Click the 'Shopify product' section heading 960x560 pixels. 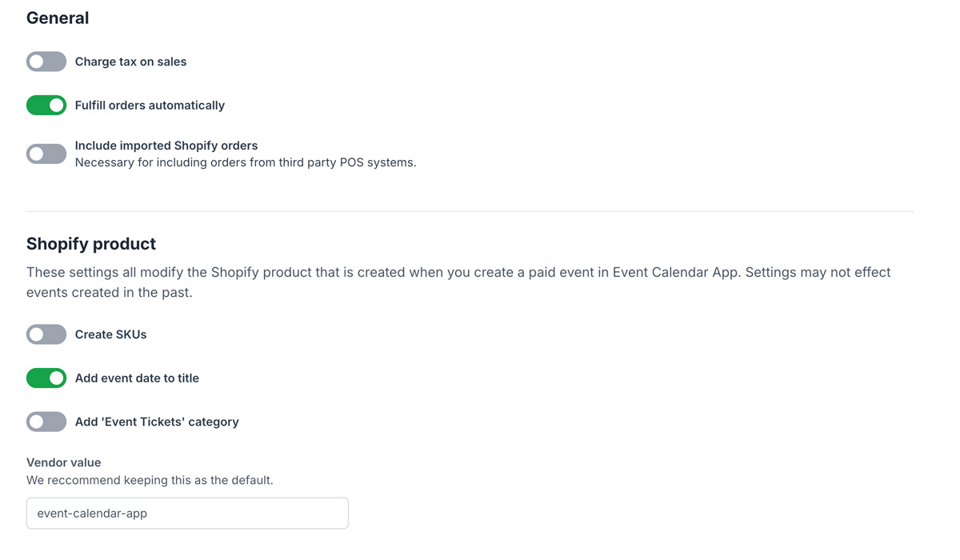click(91, 243)
